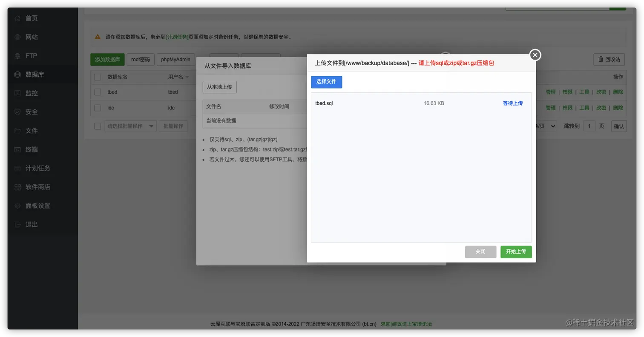Open the 终端 terminal icon
Screen dimensions: 644x337
(17, 149)
